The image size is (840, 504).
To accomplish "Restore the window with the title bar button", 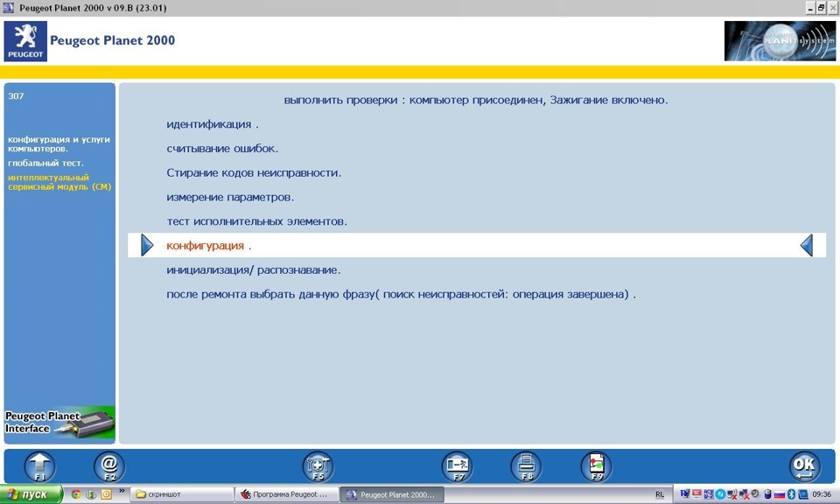I will (822, 8).
